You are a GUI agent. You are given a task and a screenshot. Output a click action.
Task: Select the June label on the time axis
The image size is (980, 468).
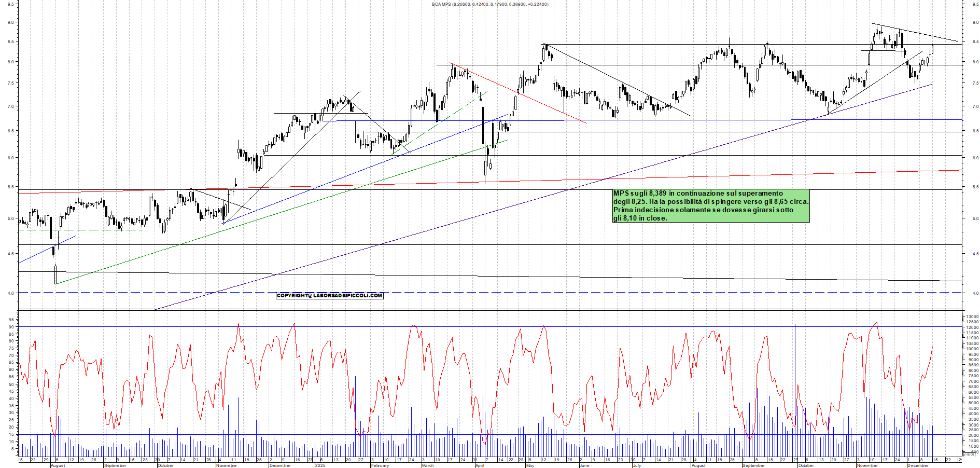[x=584, y=465]
